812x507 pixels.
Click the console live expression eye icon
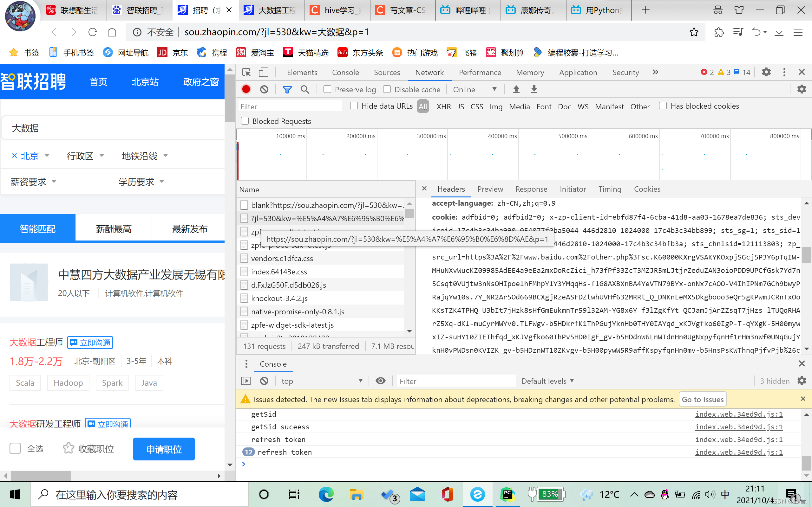tap(380, 381)
